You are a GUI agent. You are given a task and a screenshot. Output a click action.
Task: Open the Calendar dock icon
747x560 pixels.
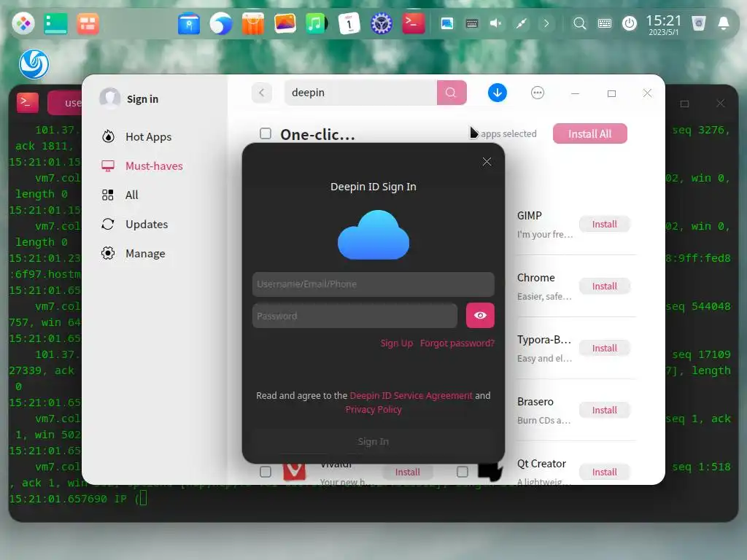349,23
